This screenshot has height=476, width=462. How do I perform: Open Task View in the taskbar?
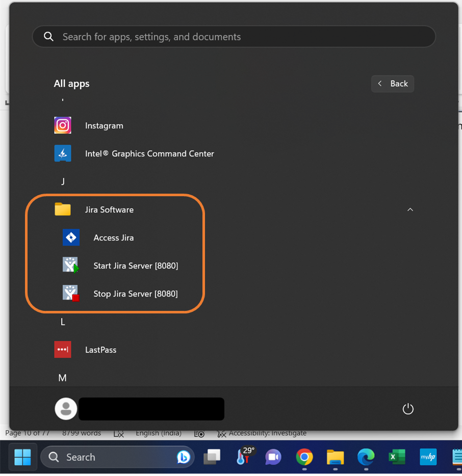pos(212,457)
